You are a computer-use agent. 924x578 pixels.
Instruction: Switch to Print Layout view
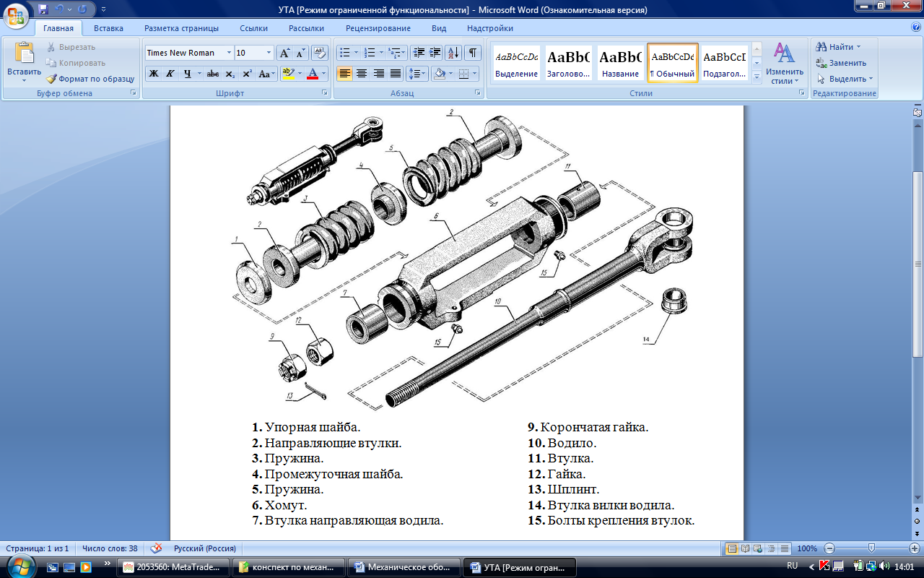pyautogui.click(x=732, y=548)
